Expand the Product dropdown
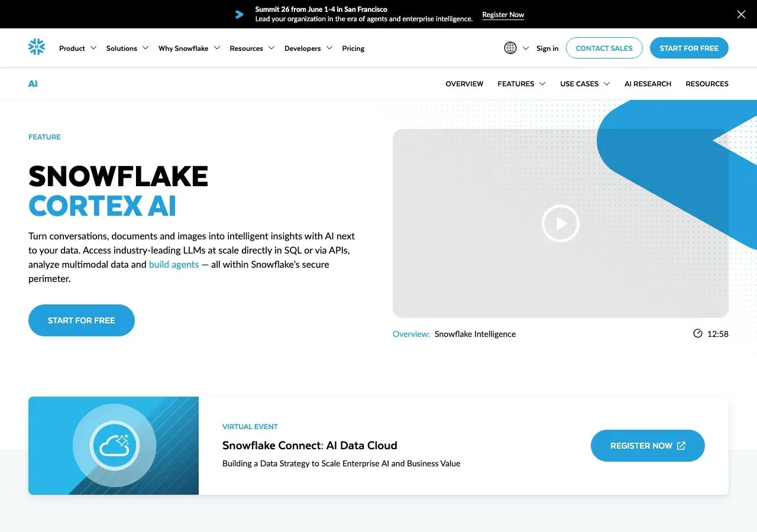 [77, 48]
